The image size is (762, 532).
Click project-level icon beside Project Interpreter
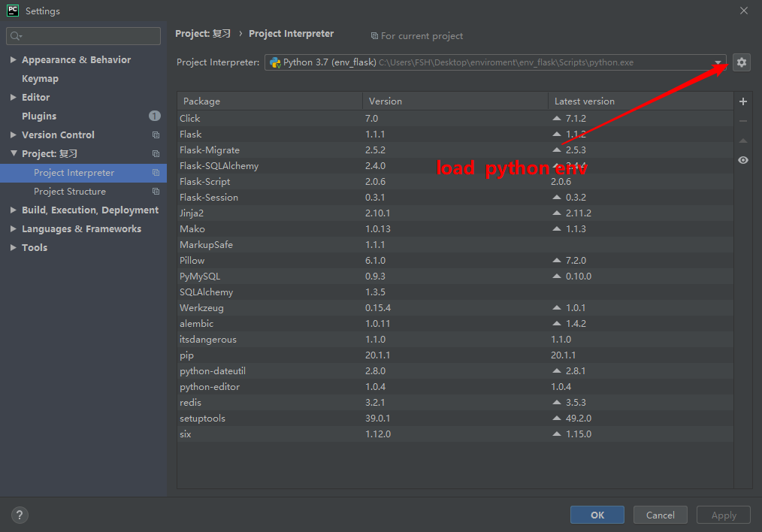(x=156, y=173)
